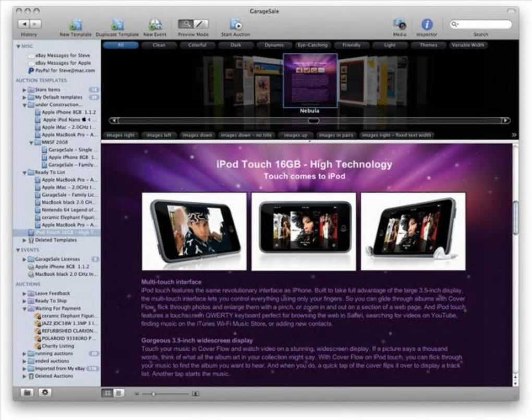This screenshot has height=420, width=532.
Task: Open the Inspector panel
Action: [427, 24]
